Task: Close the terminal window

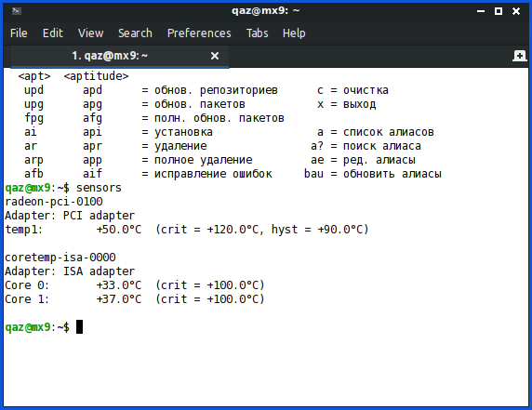Action: pyautogui.click(x=516, y=11)
